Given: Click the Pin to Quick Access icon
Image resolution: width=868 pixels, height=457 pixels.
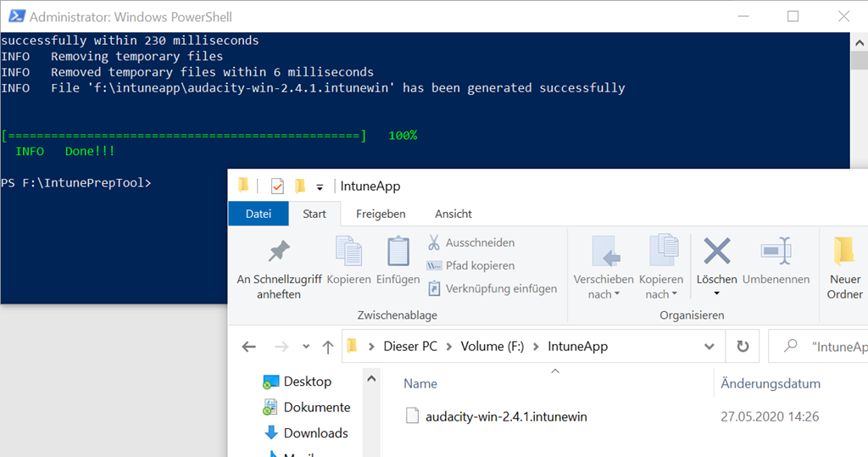Looking at the screenshot, I should pyautogui.click(x=279, y=252).
